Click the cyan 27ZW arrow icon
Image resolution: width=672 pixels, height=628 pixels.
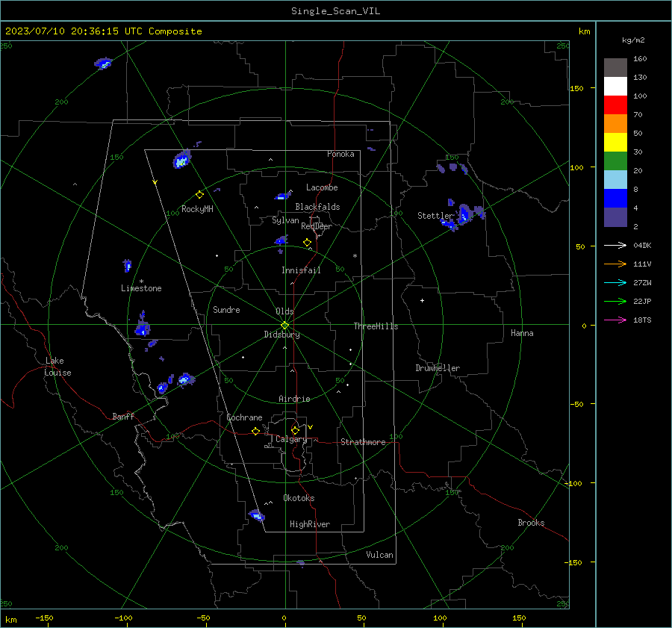point(615,282)
